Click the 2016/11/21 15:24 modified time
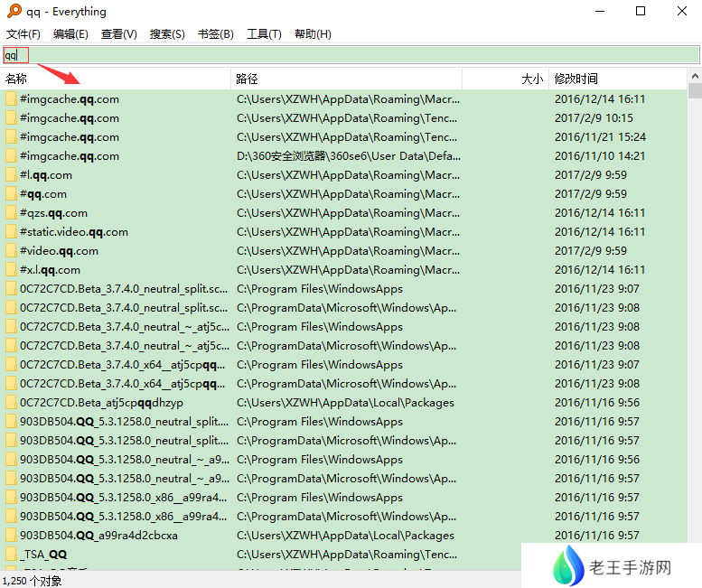 point(600,137)
